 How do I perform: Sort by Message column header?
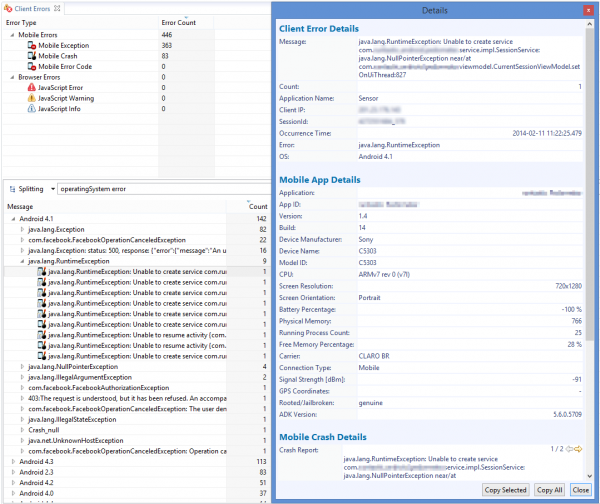[115, 207]
